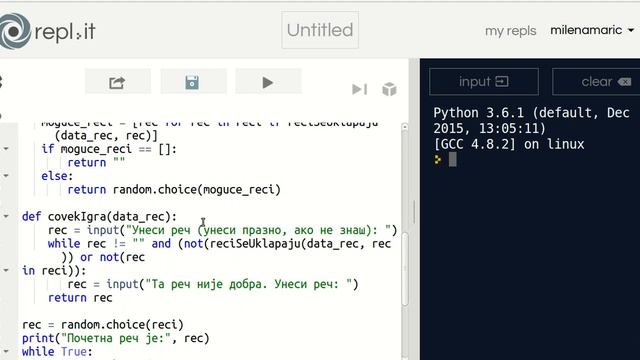Click the console prompt line
640x360 pixels.
(x=445, y=159)
